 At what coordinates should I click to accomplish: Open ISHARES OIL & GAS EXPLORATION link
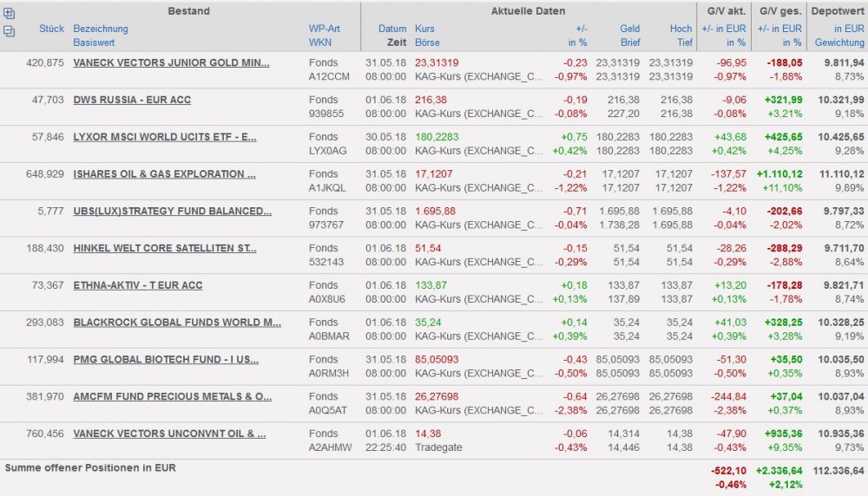click(x=164, y=174)
